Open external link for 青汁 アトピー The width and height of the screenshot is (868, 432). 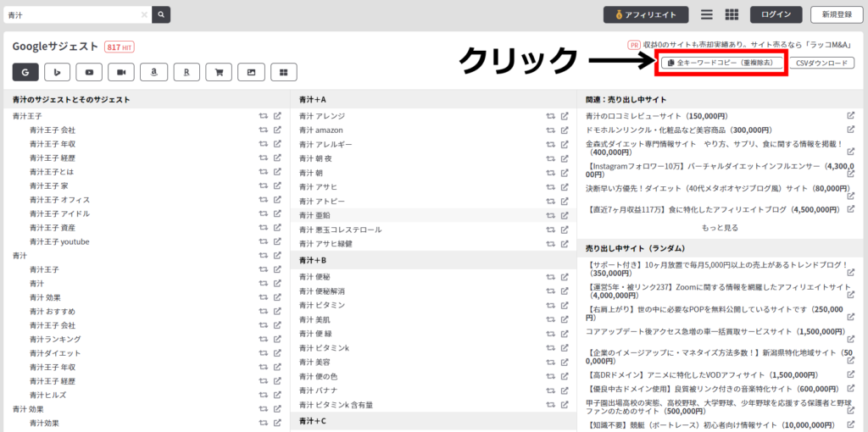click(x=565, y=201)
